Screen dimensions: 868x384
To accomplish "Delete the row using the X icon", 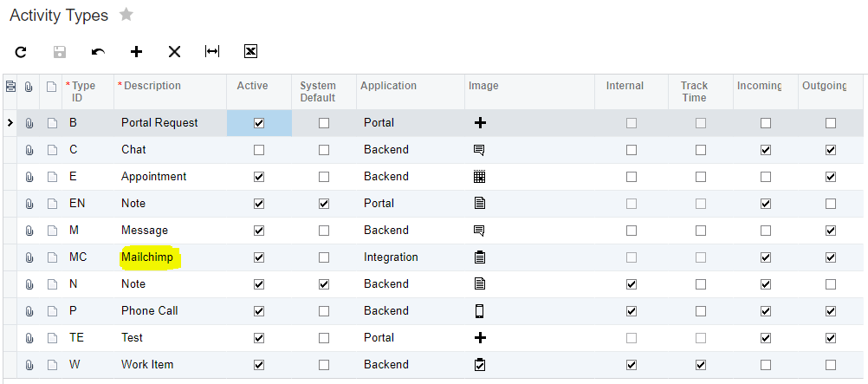I will 174,52.
